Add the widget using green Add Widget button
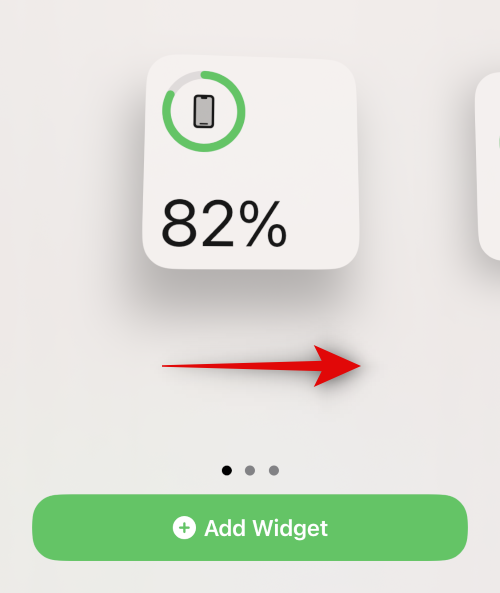The width and height of the screenshot is (500, 593). tap(250, 527)
